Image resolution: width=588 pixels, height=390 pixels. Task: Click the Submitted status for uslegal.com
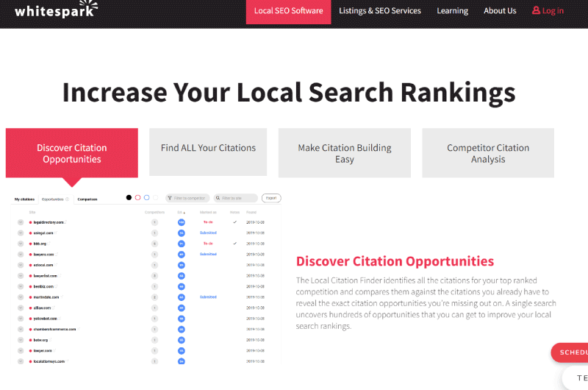click(208, 233)
